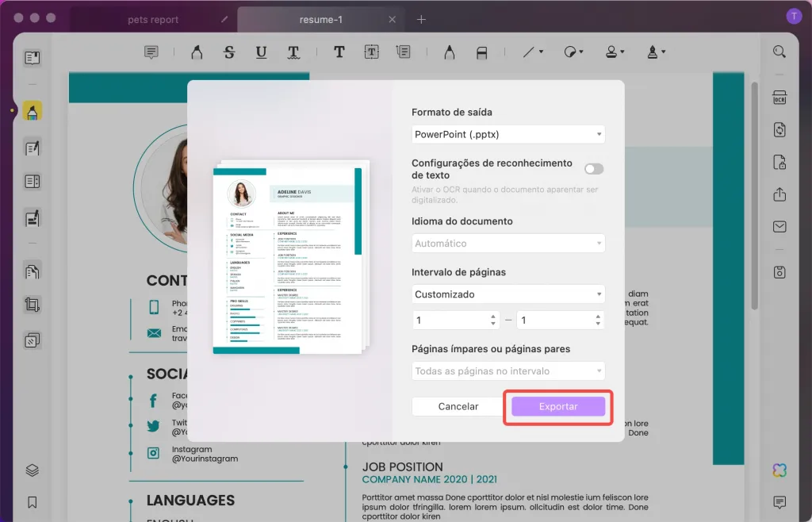Image resolution: width=812 pixels, height=522 pixels.
Task: Select the Add Text tool
Action: pos(339,52)
